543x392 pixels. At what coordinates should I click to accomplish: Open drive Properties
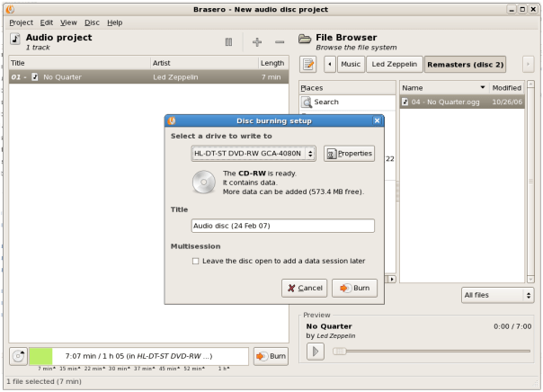(x=349, y=154)
